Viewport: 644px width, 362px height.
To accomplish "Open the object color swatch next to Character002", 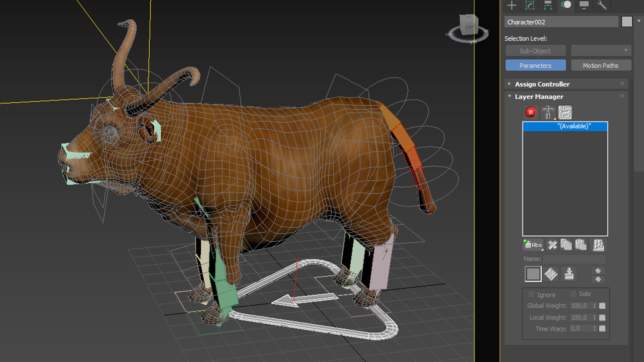I will 627,22.
